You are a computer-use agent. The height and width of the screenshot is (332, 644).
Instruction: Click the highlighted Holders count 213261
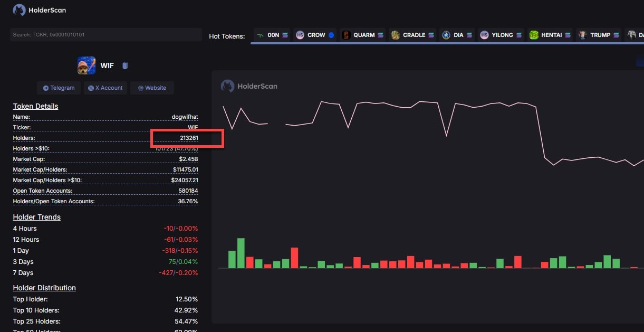coord(188,138)
